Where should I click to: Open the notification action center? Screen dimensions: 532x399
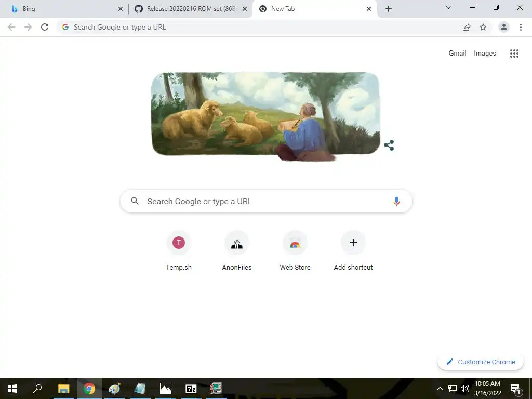[515, 389]
